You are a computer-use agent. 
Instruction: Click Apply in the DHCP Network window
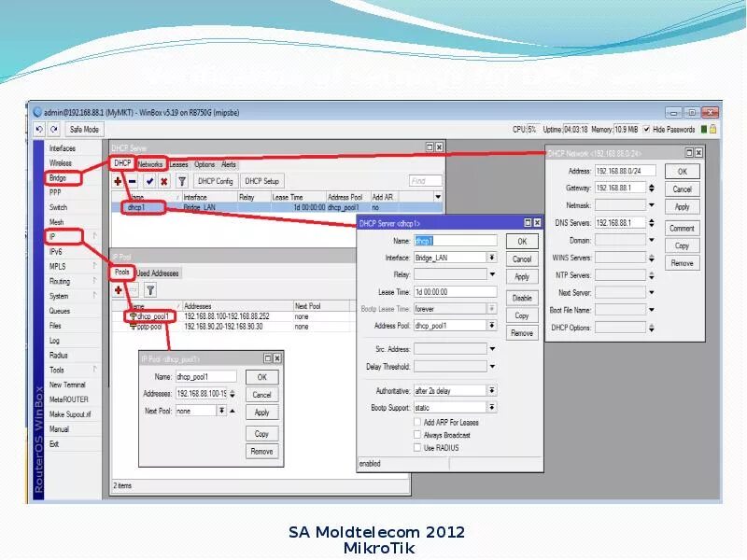pos(683,206)
